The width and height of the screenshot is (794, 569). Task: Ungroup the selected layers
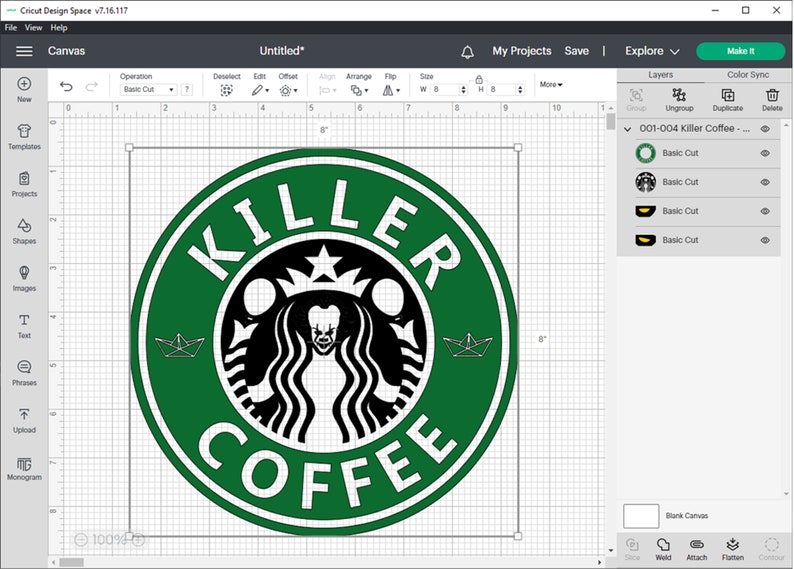[679, 99]
